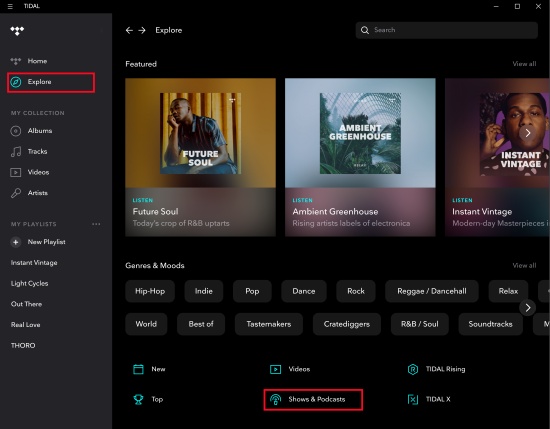Select the Dance genre chip
Viewport: 550px width, 429px height.
[x=303, y=291]
